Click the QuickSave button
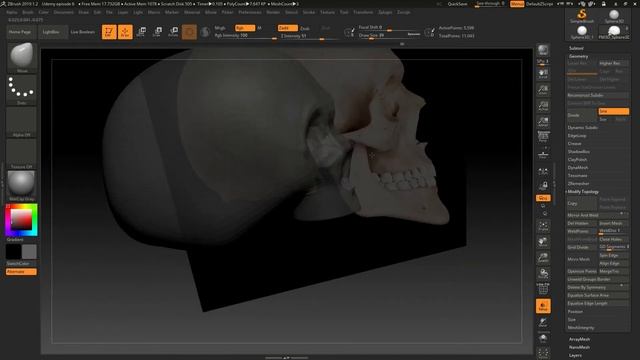The width and height of the screenshot is (640, 360). click(458, 4)
